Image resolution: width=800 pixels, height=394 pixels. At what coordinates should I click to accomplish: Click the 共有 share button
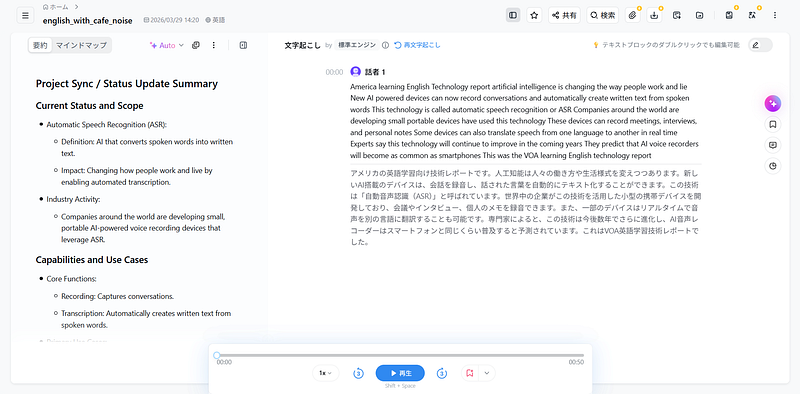tap(565, 15)
